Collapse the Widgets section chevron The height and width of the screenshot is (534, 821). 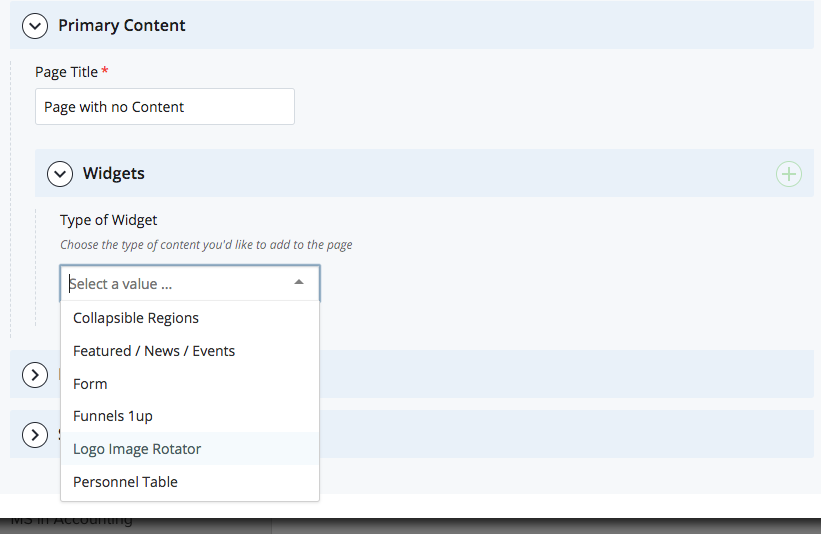(x=61, y=174)
